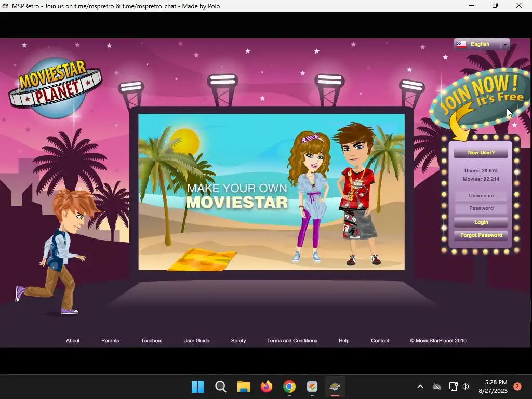Click the MSPRetro title bar app icon
Image resolution: width=532 pixels, height=399 pixels.
(5, 6)
